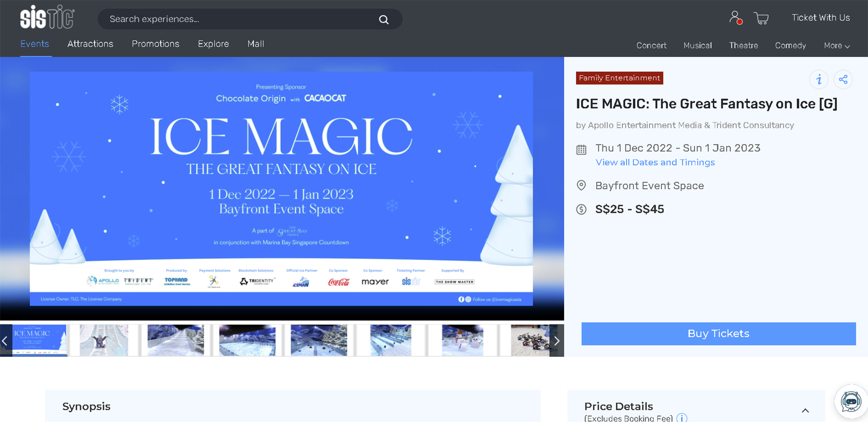The height and width of the screenshot is (422, 868).
Task: Click the event title ICE MAGIC heading
Action: coord(706,104)
